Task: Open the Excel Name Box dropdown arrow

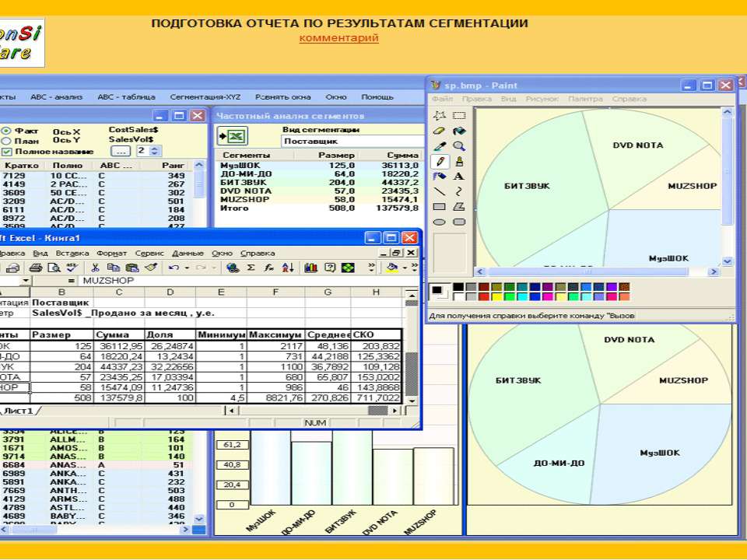Action: (x=25, y=281)
